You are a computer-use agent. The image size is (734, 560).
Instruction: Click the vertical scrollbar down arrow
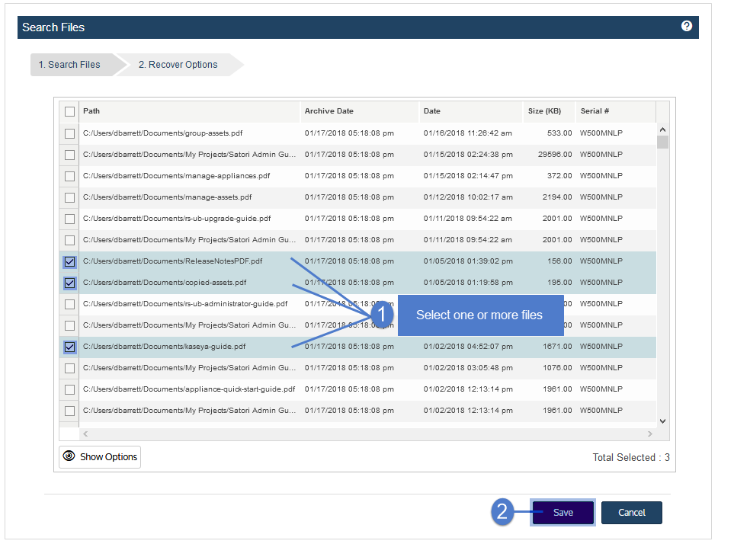[x=662, y=421]
